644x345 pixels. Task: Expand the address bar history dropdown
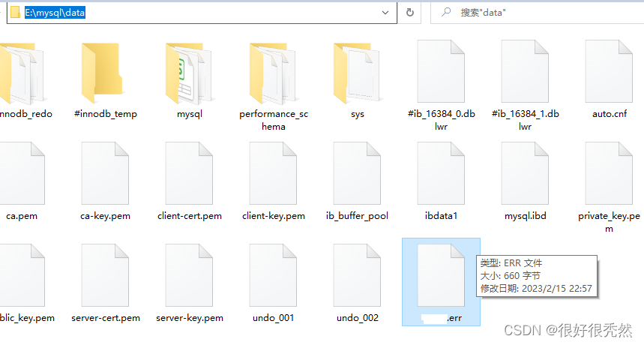385,12
